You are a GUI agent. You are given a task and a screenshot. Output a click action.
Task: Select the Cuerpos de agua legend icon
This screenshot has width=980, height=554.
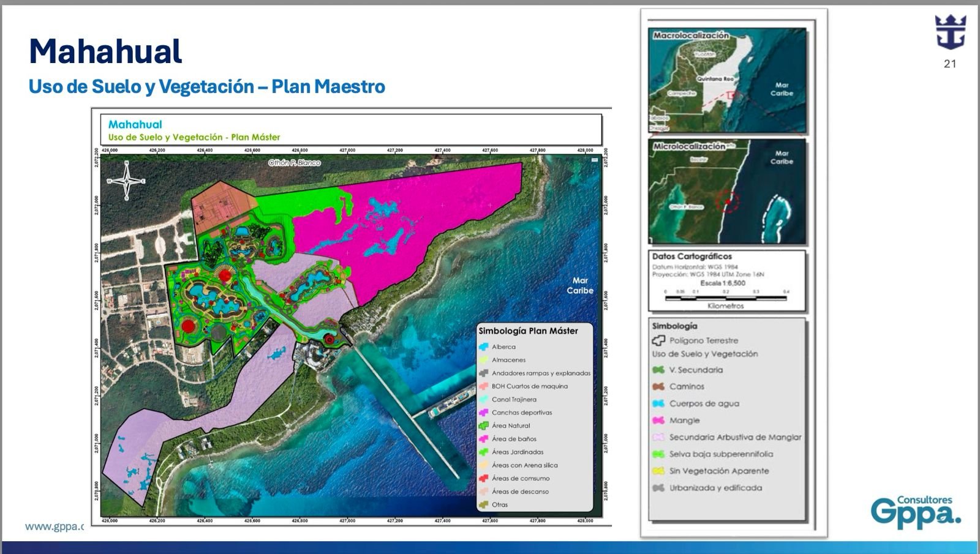click(658, 403)
